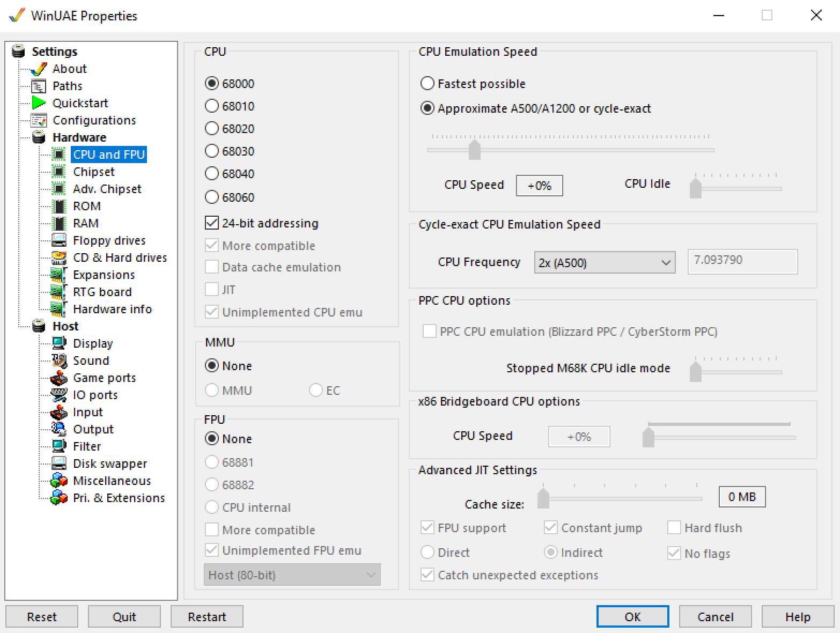Click the Output icon in tree
Viewport: 840px width, 633px height.
coord(59,429)
